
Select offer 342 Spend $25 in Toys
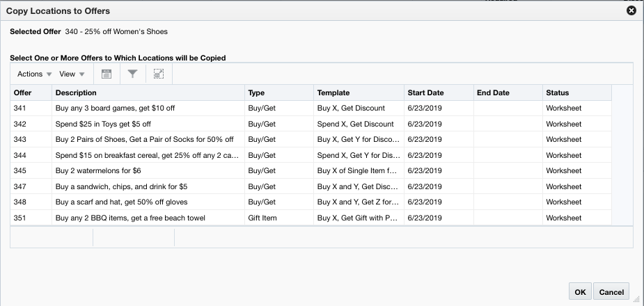[103, 124]
